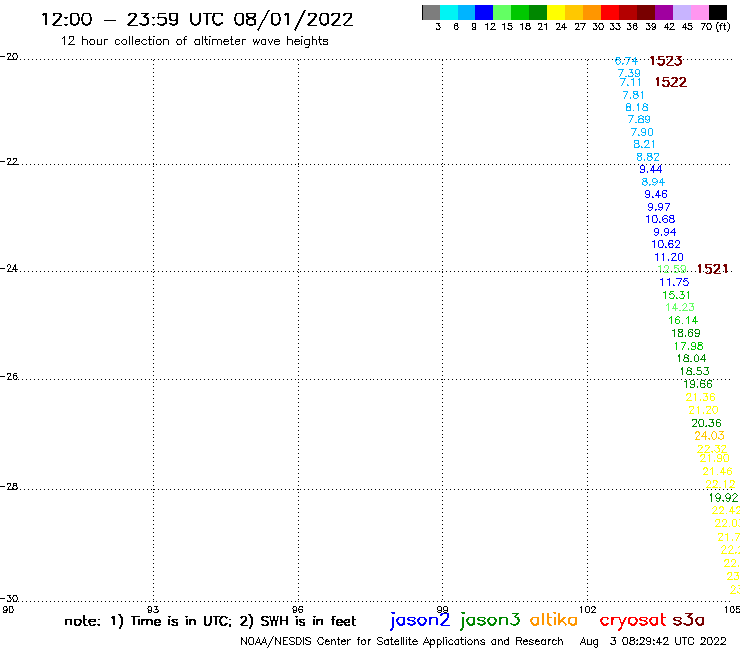Click wave height value 19.66
The image size is (740, 650).
point(698,384)
